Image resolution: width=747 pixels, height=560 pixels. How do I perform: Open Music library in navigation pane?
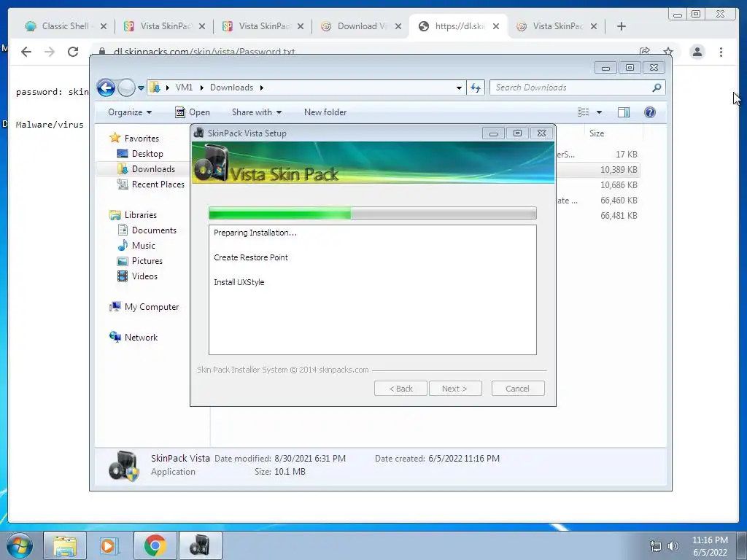[136, 246]
